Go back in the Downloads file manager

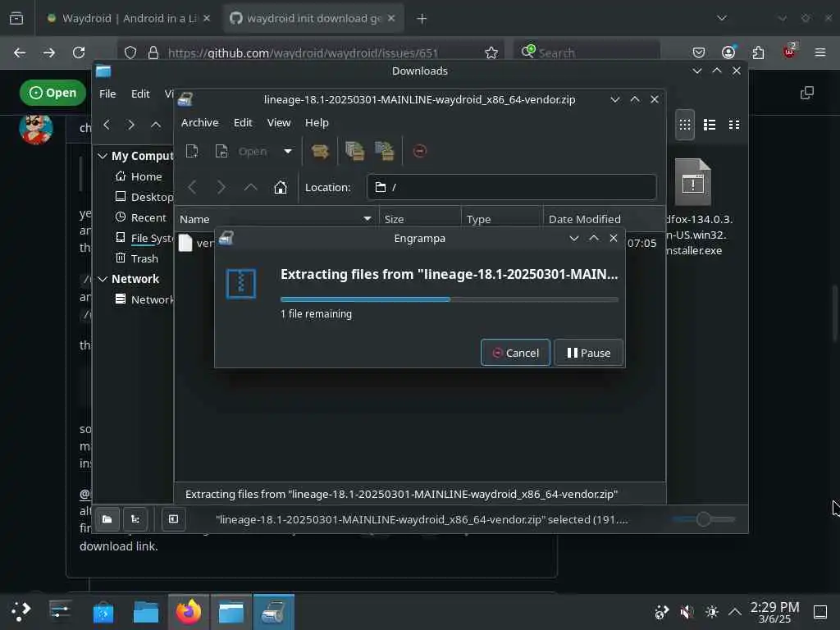point(107,125)
